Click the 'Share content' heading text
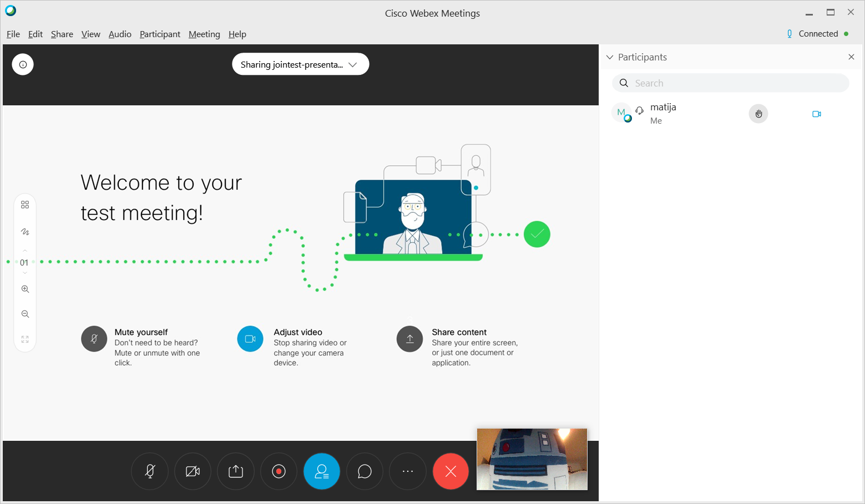 tap(459, 332)
